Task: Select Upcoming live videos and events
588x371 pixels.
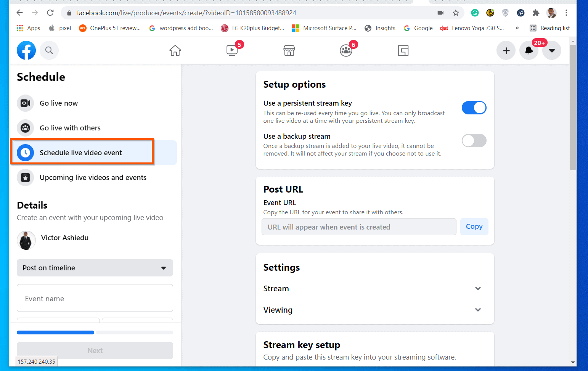Action: point(95,177)
